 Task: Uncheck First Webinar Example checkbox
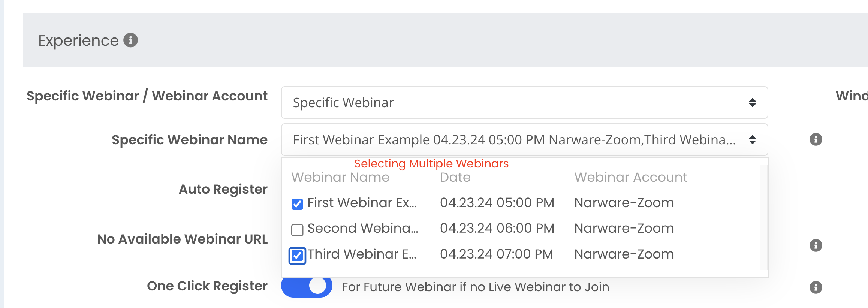point(297,204)
